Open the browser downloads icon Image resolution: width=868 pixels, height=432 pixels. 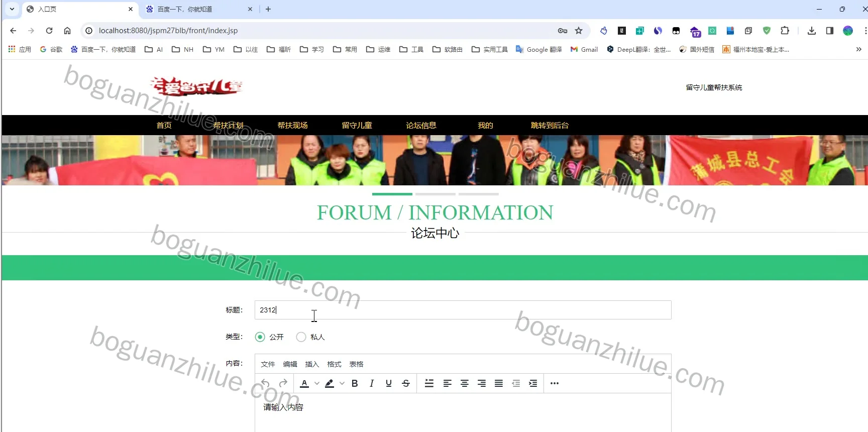[x=812, y=31]
